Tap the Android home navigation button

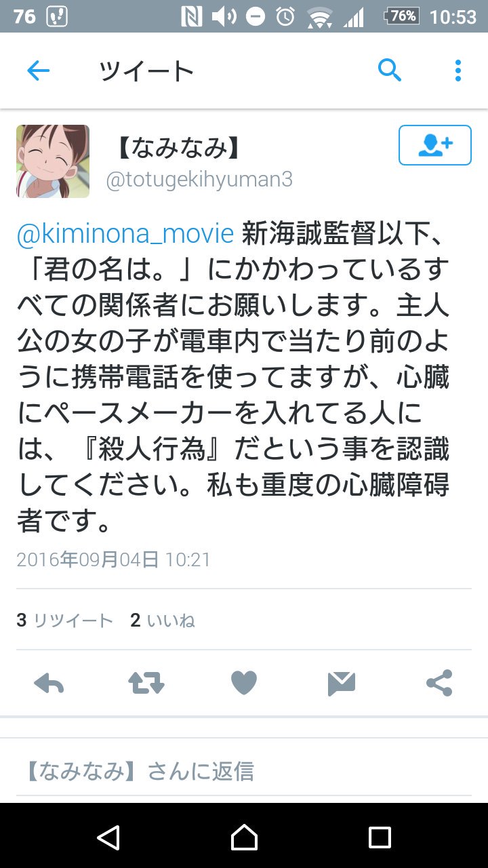[x=244, y=837]
